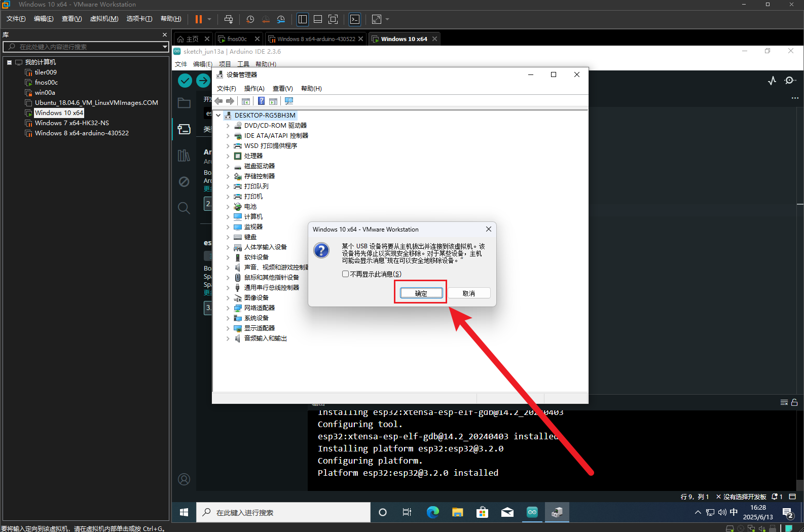Check the '不再显示此消息' checkbox
The width and height of the screenshot is (804, 532).
(345, 274)
